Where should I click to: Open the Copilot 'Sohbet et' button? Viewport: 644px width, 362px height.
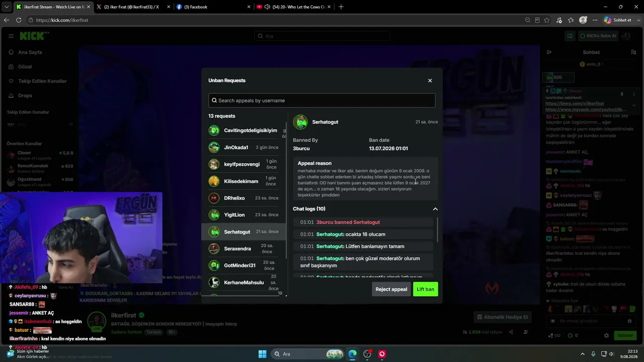point(617,20)
